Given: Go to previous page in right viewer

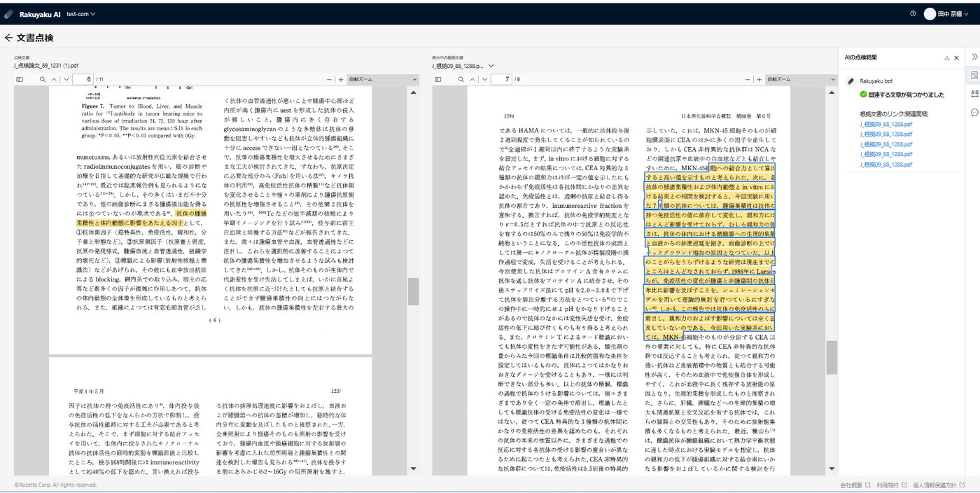Looking at the screenshot, I should (x=472, y=80).
